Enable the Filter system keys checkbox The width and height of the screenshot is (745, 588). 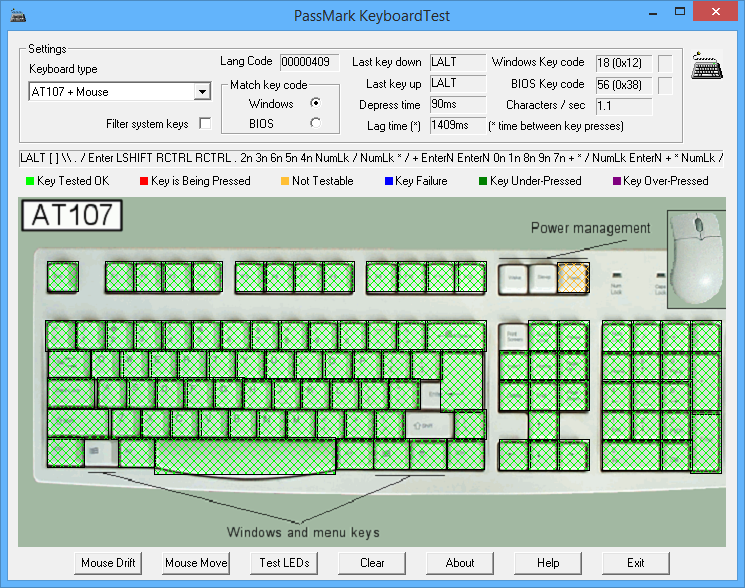(x=205, y=123)
